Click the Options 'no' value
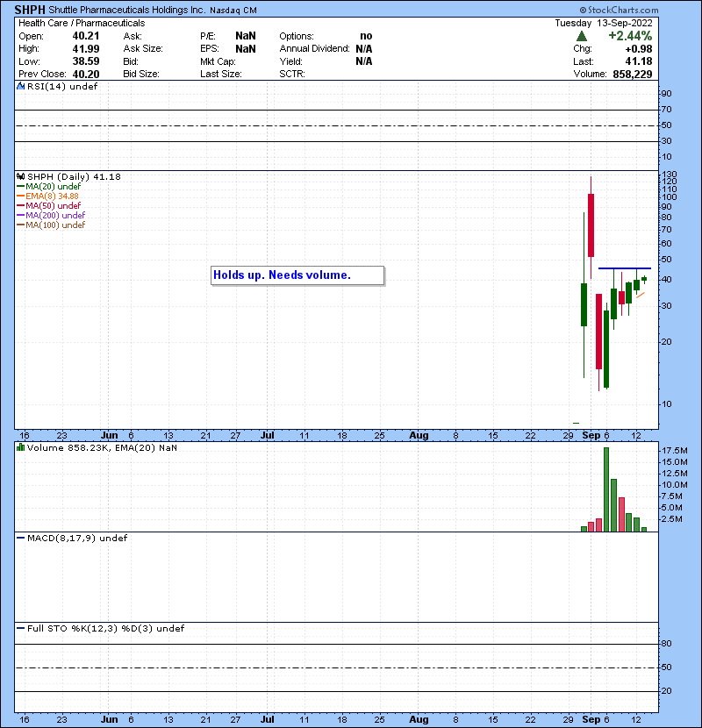The image size is (702, 728). [366, 36]
